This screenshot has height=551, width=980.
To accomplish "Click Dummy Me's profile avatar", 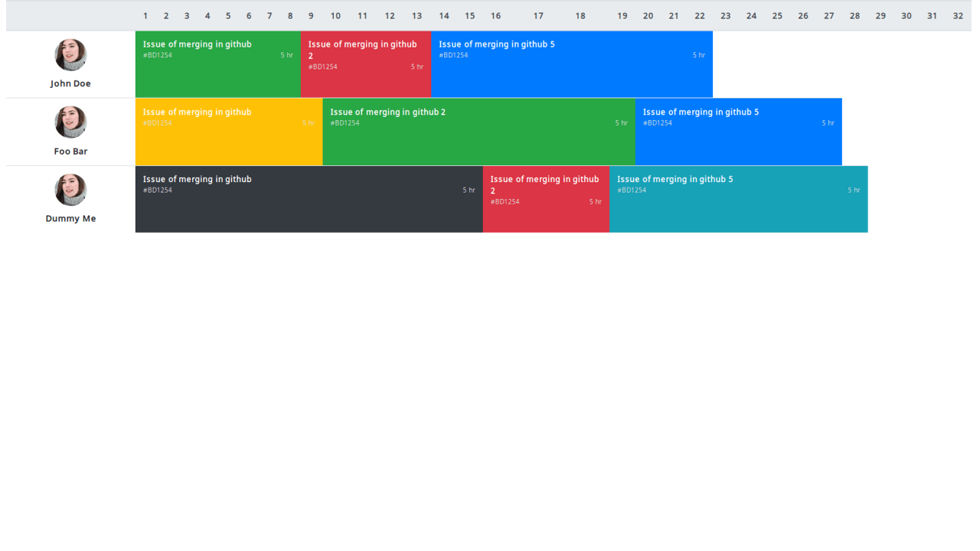I will click(70, 190).
